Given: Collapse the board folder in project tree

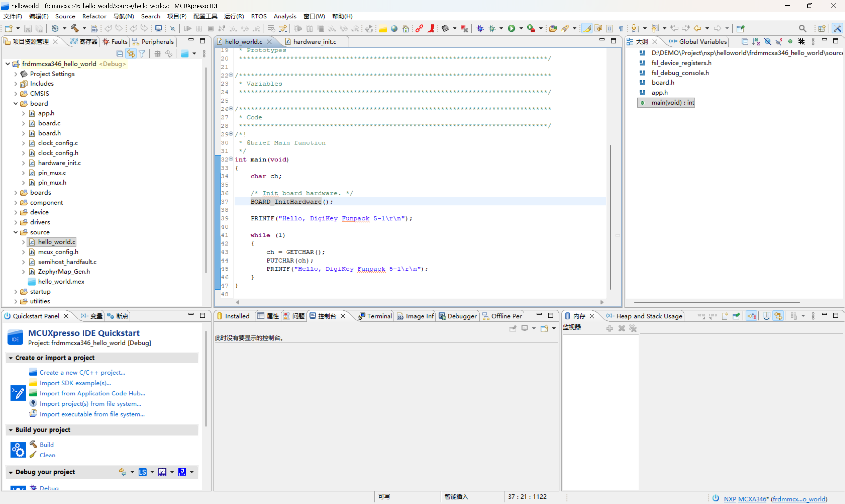Looking at the screenshot, I should (16, 103).
